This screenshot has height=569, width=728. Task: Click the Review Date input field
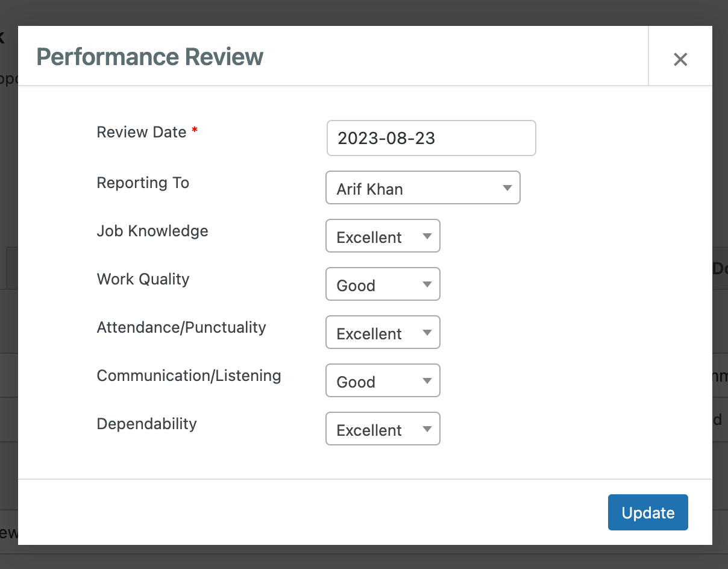point(431,138)
